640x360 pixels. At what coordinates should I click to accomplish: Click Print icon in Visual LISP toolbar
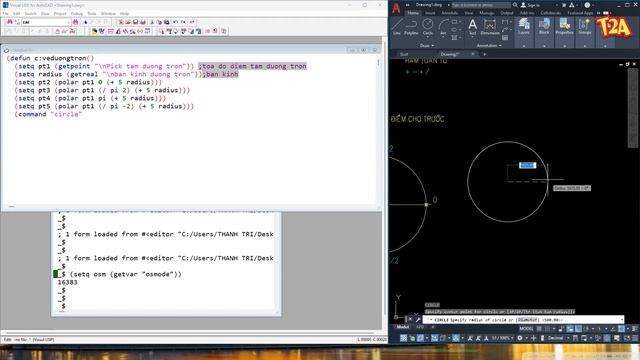click(143, 22)
